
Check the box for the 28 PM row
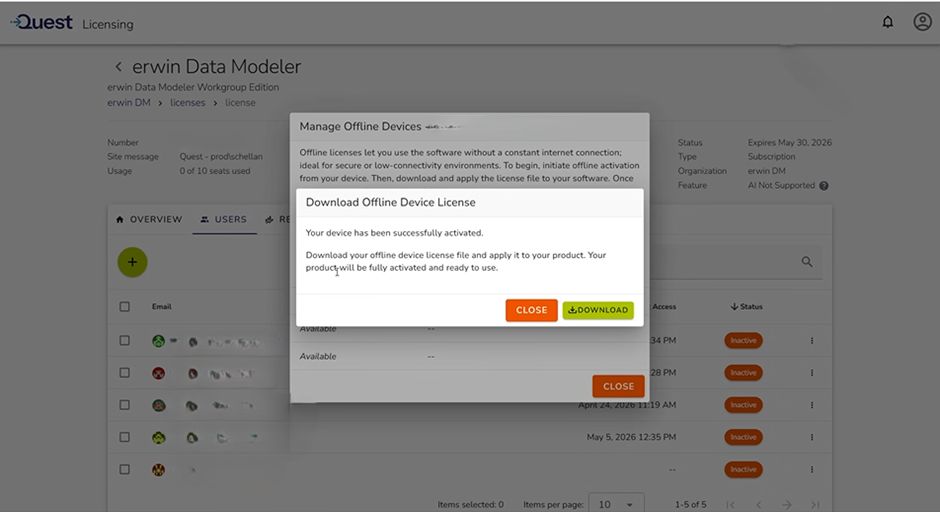pos(124,373)
